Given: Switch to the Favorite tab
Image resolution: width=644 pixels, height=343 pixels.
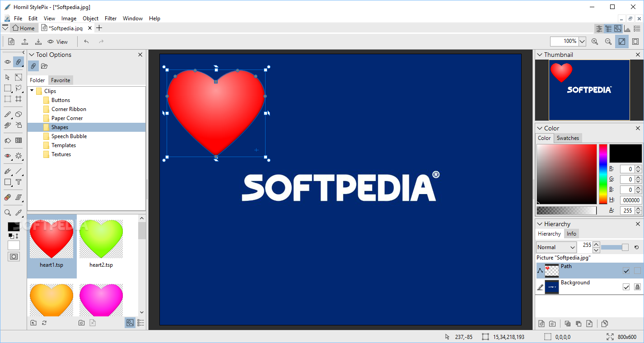Looking at the screenshot, I should (61, 80).
